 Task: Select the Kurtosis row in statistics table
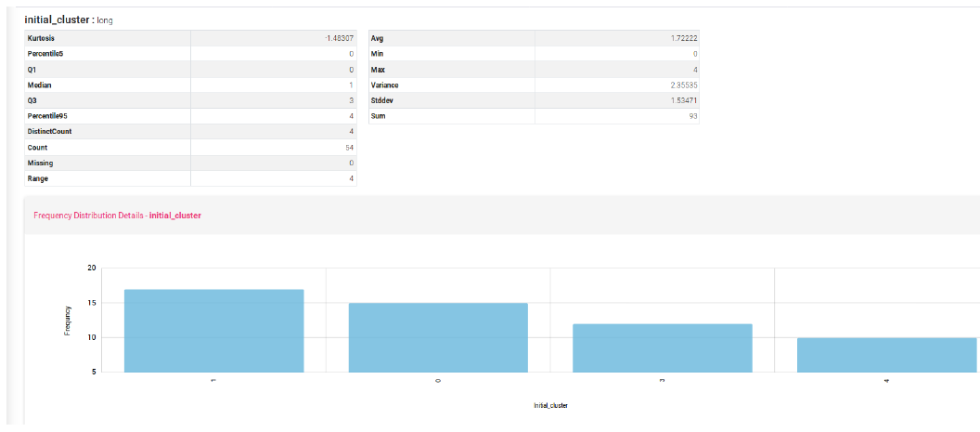coord(189,38)
